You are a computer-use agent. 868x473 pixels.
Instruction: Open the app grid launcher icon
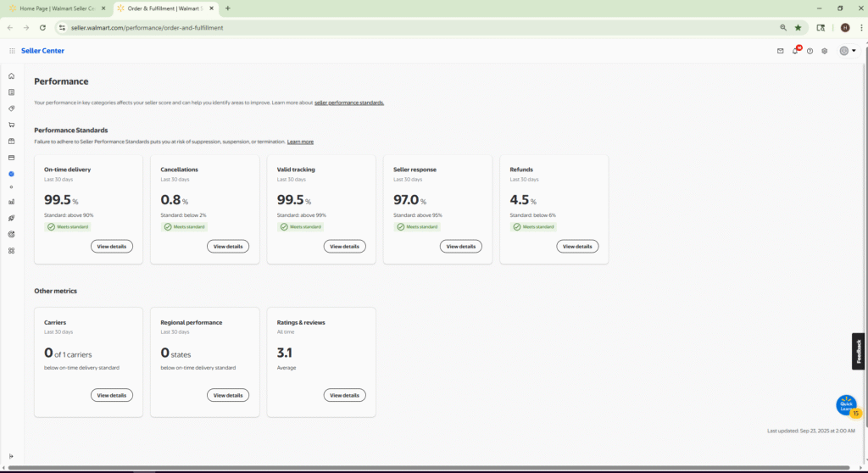(12, 51)
